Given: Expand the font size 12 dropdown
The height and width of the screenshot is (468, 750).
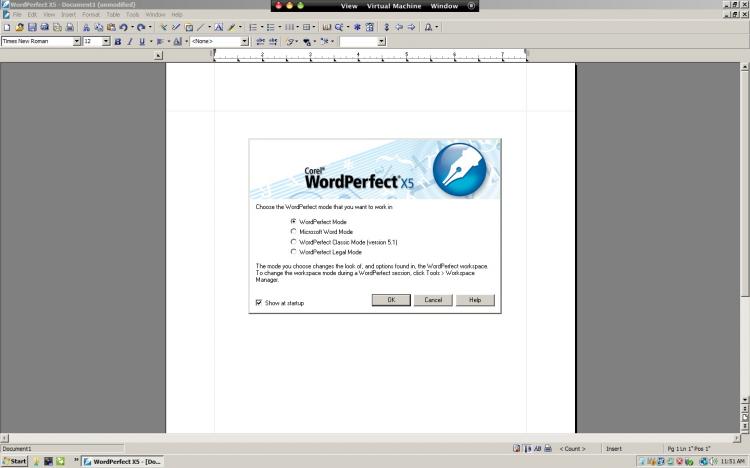Looking at the screenshot, I should click(106, 42).
